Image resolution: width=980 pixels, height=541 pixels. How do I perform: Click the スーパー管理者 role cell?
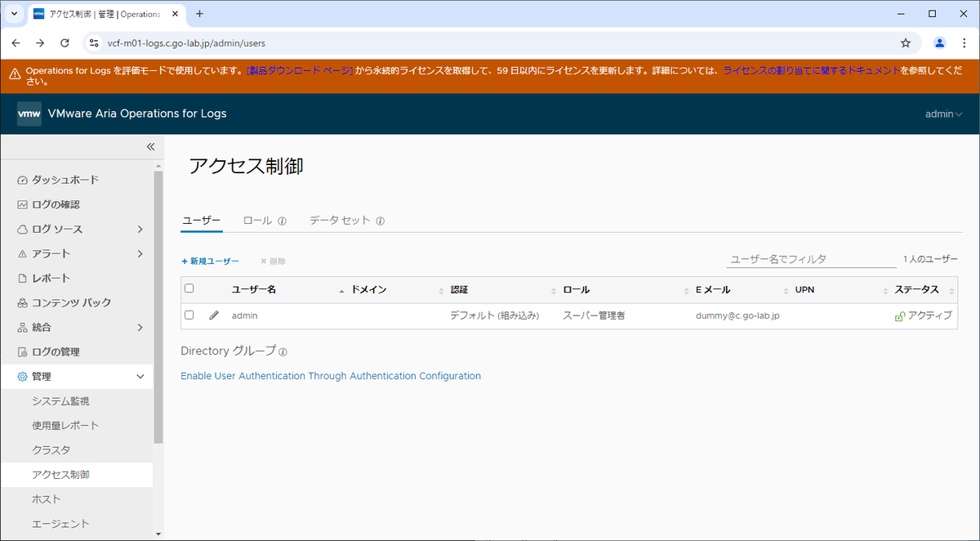click(594, 315)
